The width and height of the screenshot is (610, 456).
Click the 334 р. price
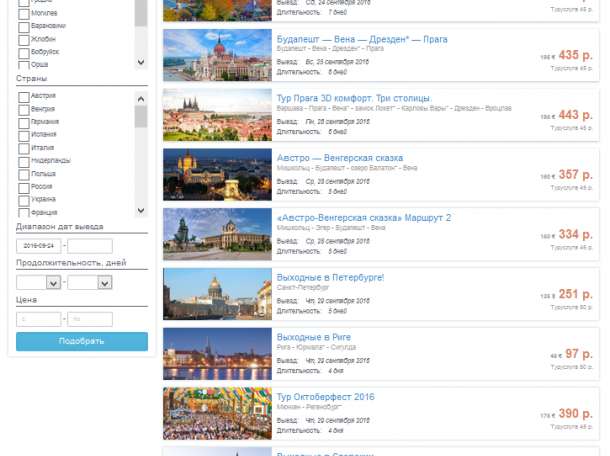(575, 234)
